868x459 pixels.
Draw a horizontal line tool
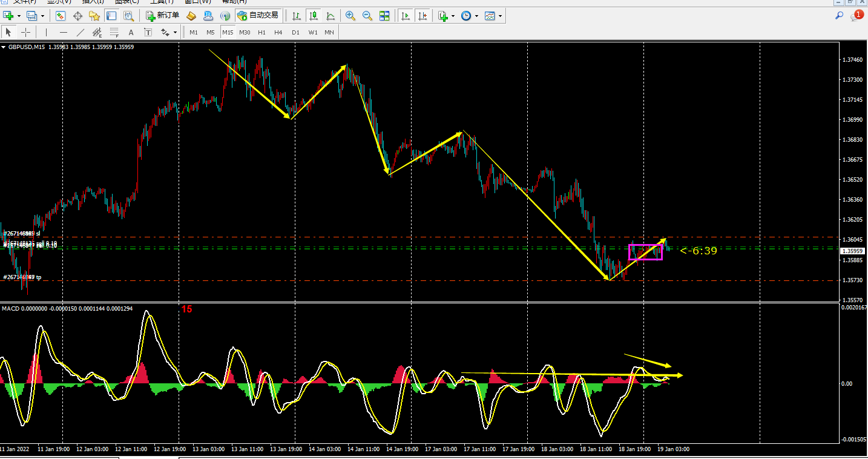(x=64, y=32)
